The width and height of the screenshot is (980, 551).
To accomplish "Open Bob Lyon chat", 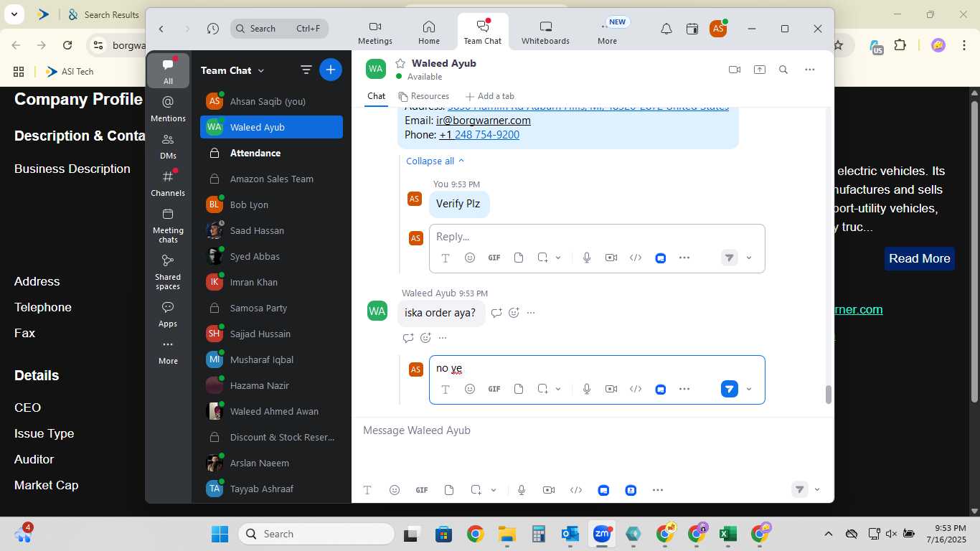I will pos(271,204).
